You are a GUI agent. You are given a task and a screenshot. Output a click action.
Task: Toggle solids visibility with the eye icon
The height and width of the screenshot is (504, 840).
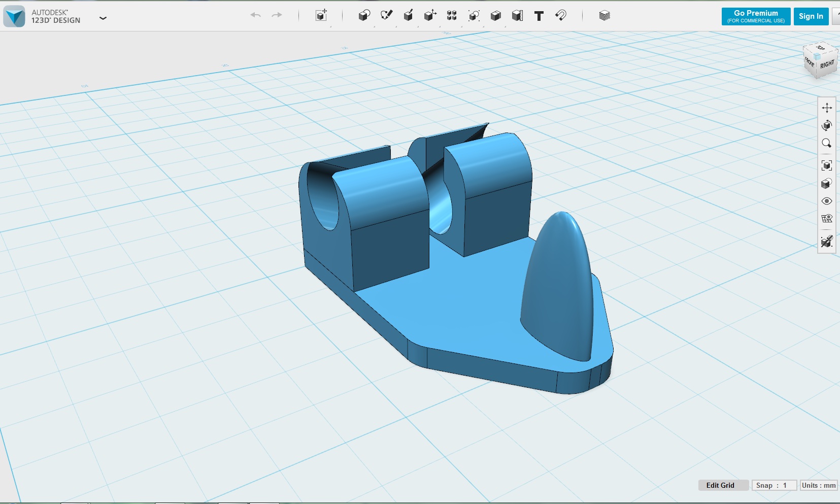(x=827, y=201)
